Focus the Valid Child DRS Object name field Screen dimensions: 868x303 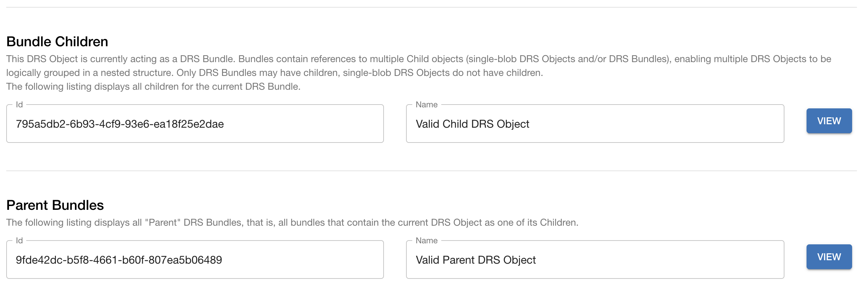(x=595, y=124)
